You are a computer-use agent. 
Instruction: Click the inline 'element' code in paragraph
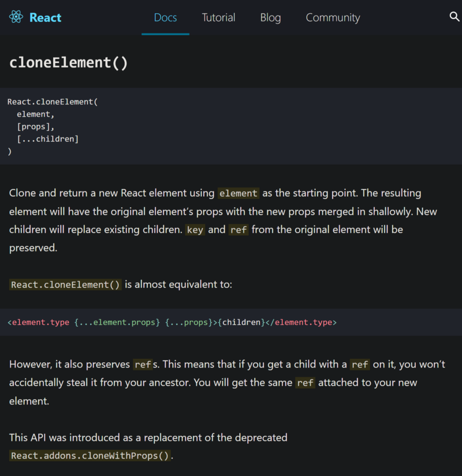[x=239, y=193]
